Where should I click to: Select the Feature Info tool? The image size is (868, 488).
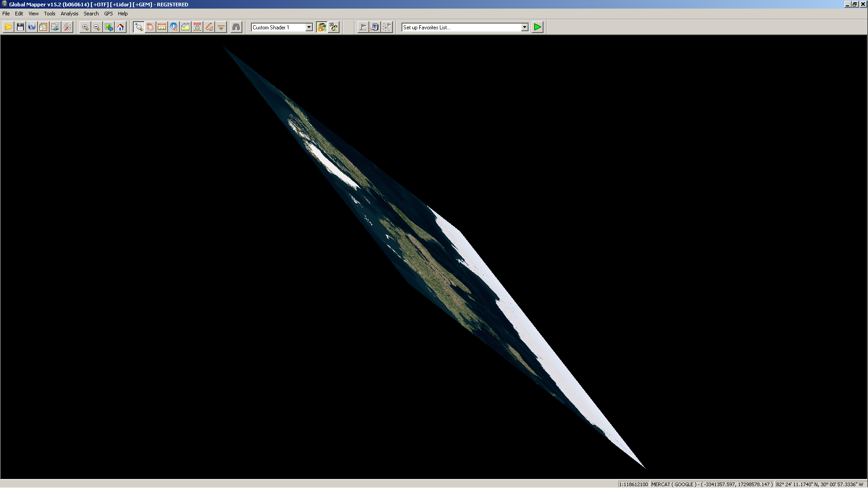tap(174, 27)
